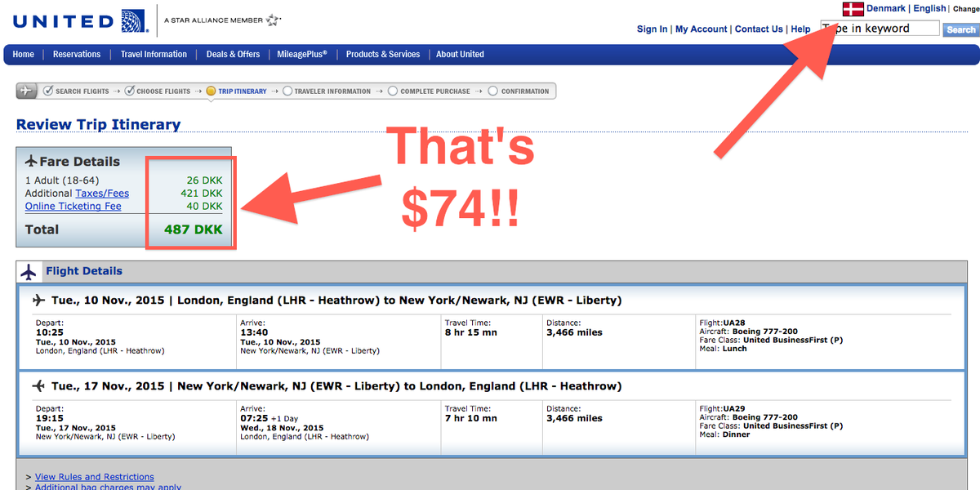Open the Contact Us link
The height and width of the screenshot is (490, 980).
coord(759,29)
